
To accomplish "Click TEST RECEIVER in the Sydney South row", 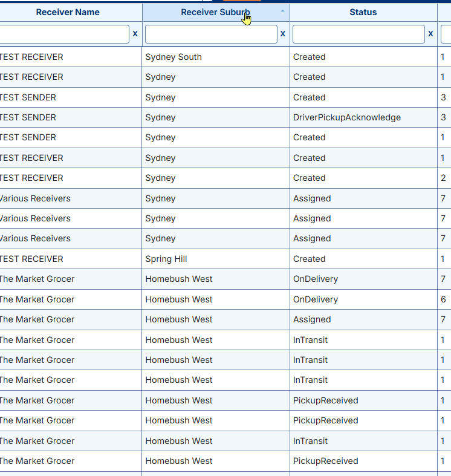I will pos(31,57).
